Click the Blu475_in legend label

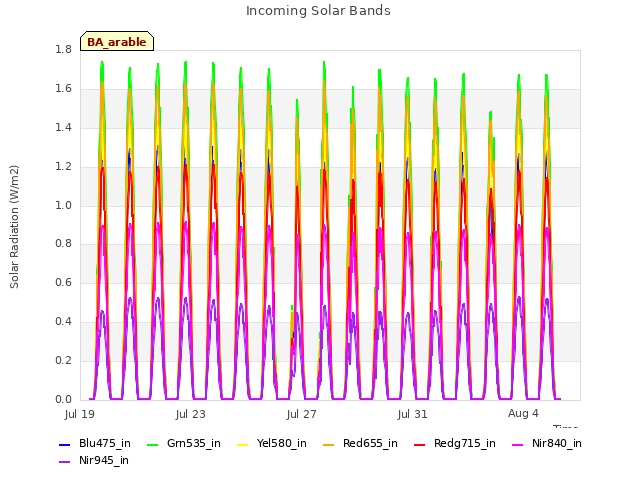105,443
